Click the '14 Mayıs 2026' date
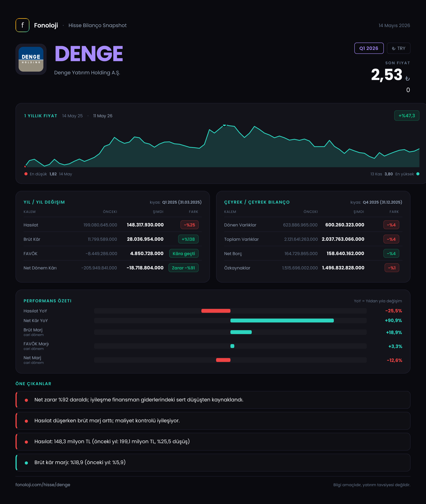 click(x=394, y=25)
